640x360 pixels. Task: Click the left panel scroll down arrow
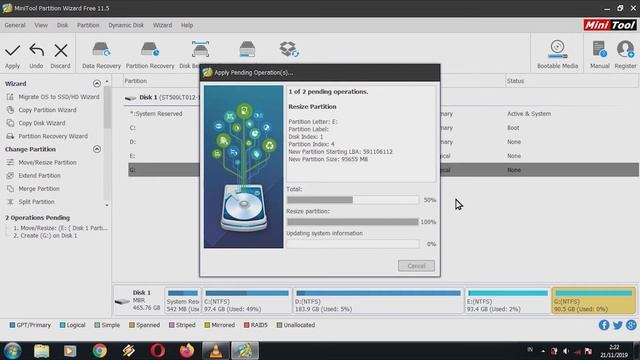(107, 205)
